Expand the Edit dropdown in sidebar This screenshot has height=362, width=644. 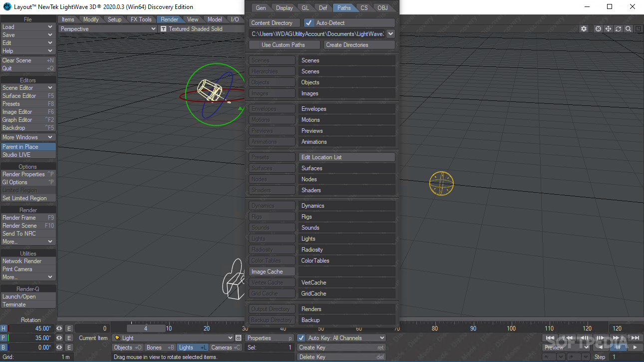(x=28, y=43)
